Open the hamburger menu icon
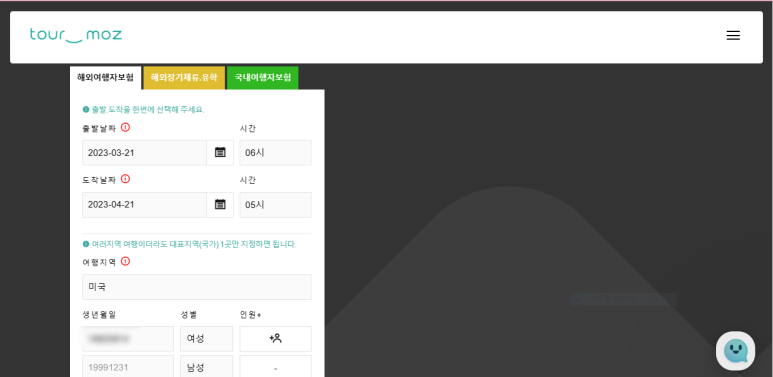This screenshot has height=377, width=773. [733, 35]
